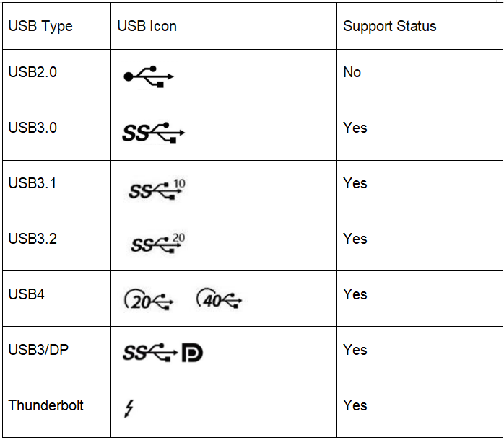The image size is (504, 440).
Task: Select the SuperSpeed 20 icon for USB3.2
Action: (x=158, y=243)
